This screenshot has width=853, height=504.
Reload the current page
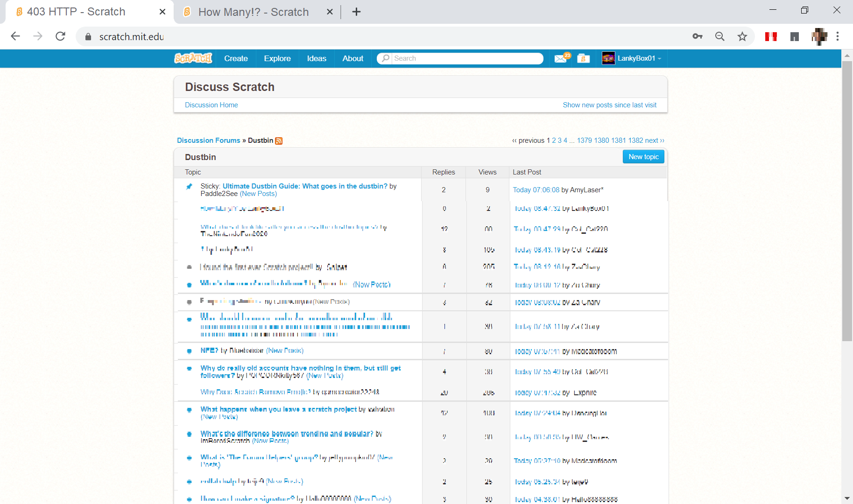tap(60, 36)
